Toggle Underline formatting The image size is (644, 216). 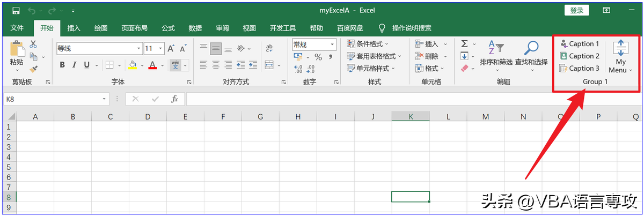(86, 65)
